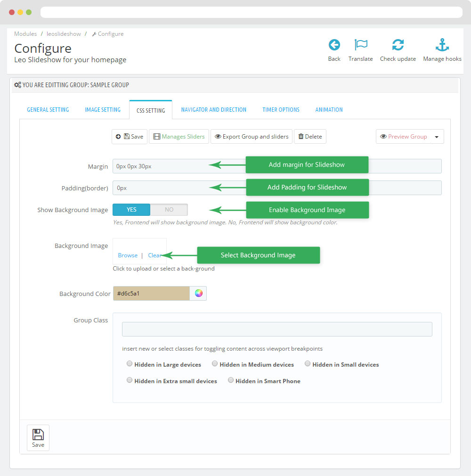Image resolution: width=471 pixels, height=476 pixels.
Task: Click the Preview Group button
Action: coord(404,137)
